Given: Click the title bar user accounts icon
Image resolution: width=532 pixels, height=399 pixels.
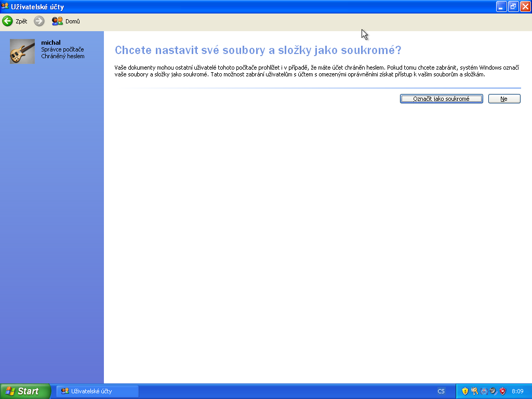Looking at the screenshot, I should [5, 7].
